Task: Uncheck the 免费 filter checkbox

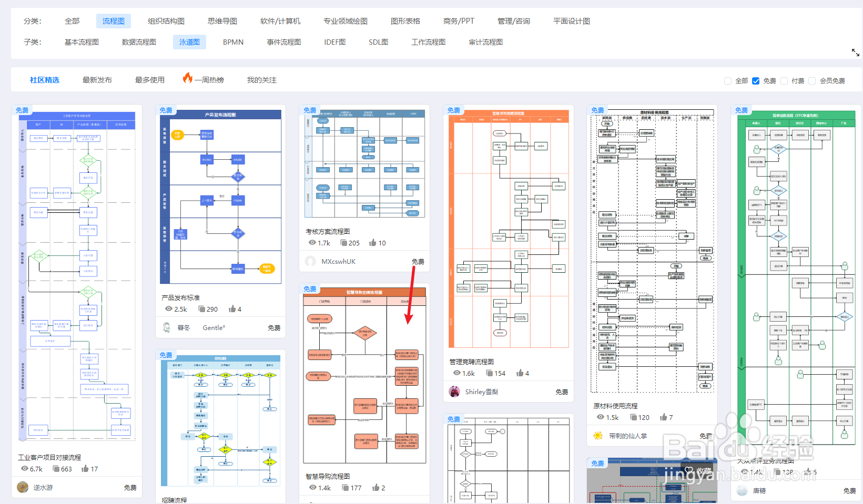Action: click(x=756, y=81)
